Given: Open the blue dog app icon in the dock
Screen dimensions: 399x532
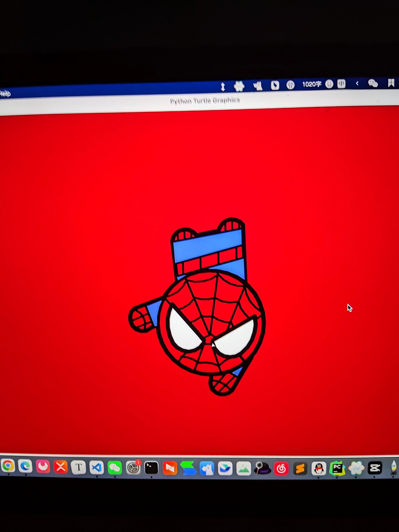Looking at the screenshot, I should point(207,468).
